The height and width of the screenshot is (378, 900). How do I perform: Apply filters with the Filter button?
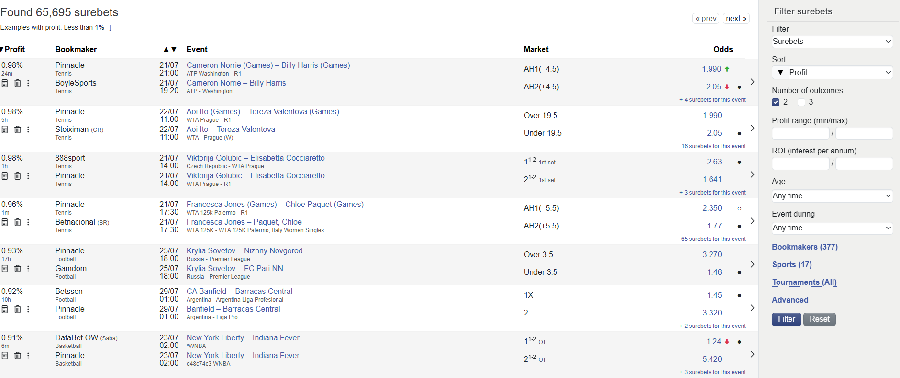[x=786, y=319]
